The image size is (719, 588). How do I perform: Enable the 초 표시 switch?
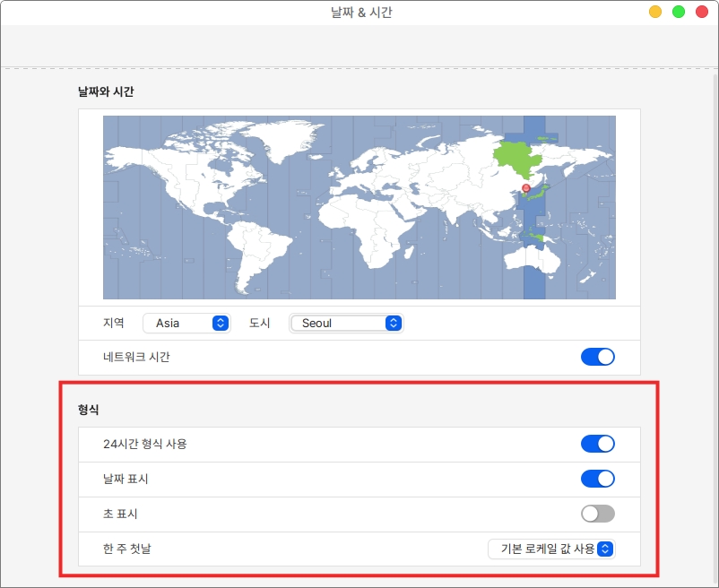click(597, 514)
